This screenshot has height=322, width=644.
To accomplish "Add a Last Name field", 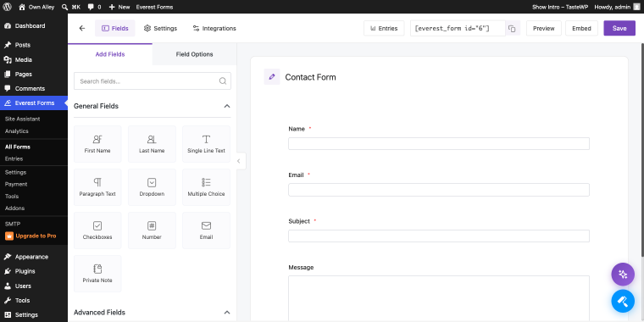I will click(152, 144).
